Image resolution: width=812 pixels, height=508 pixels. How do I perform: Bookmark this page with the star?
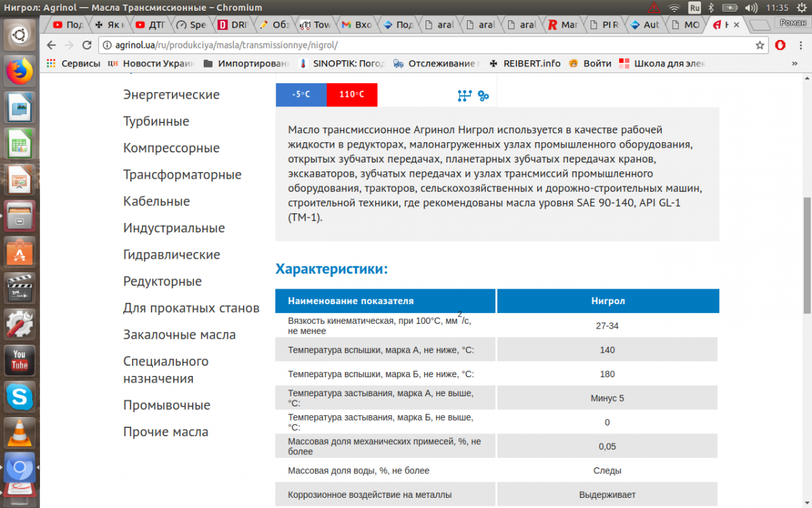(760, 45)
